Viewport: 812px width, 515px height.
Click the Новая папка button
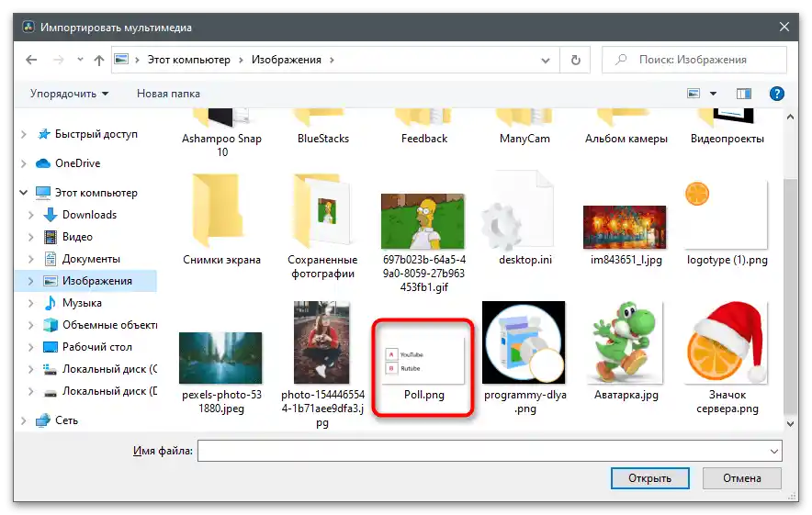point(168,94)
